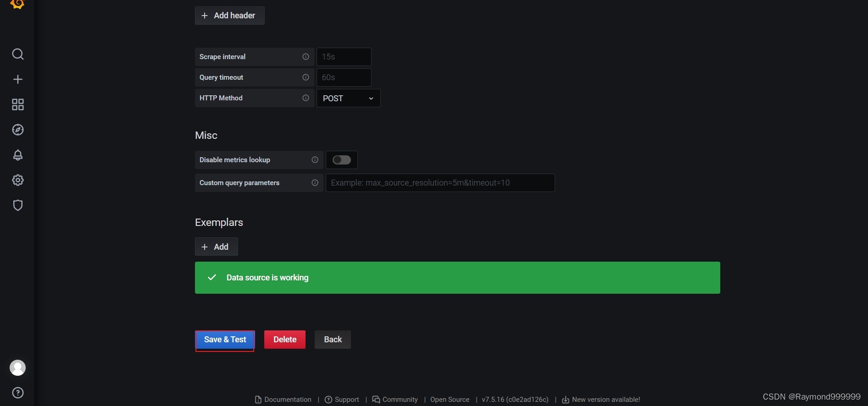Open the Grafana home logo
The image size is (868, 406).
pyautogui.click(x=17, y=4)
